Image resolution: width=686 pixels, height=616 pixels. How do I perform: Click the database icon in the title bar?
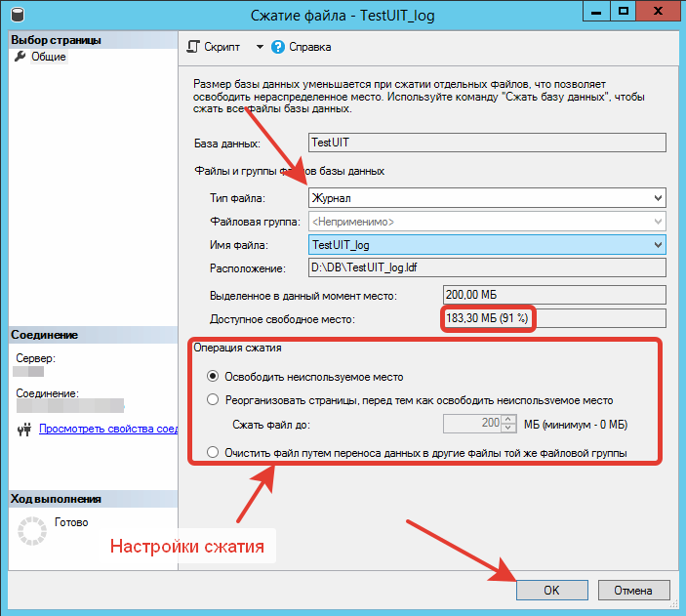click(17, 15)
